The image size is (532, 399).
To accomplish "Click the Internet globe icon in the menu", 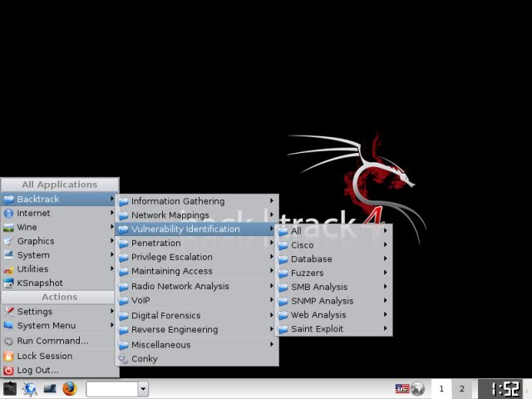I will pos(8,213).
